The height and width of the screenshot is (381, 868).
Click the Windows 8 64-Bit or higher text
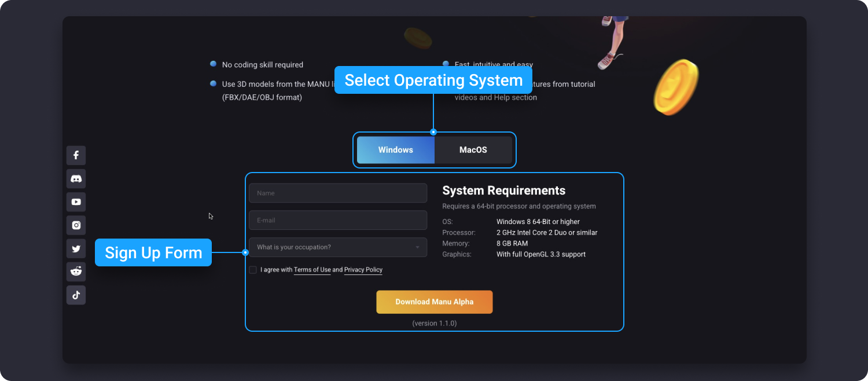tap(538, 222)
